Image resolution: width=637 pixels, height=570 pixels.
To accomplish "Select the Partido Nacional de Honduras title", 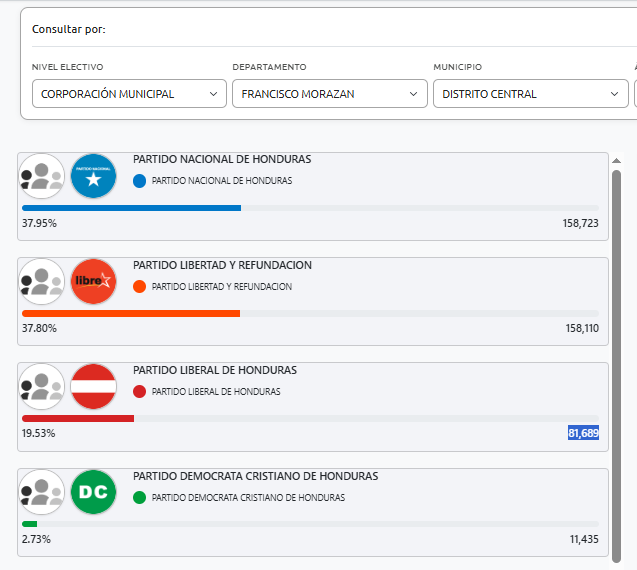I will point(222,160).
